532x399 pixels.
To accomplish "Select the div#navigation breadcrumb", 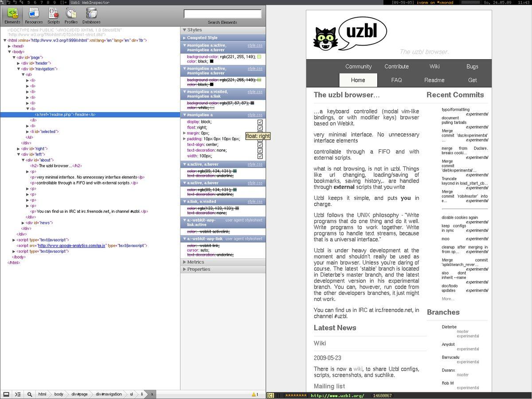I will click(109, 394).
